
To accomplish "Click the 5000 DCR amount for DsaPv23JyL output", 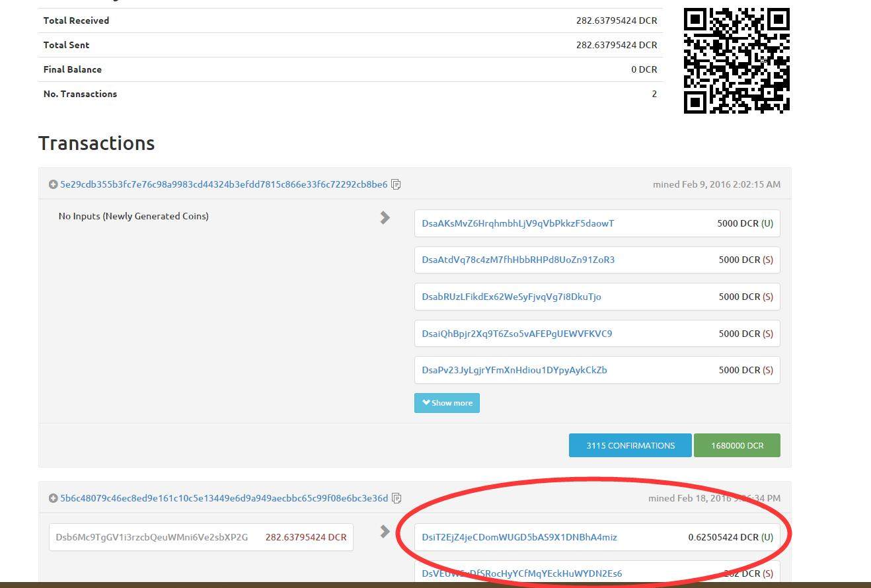I will tap(739, 370).
